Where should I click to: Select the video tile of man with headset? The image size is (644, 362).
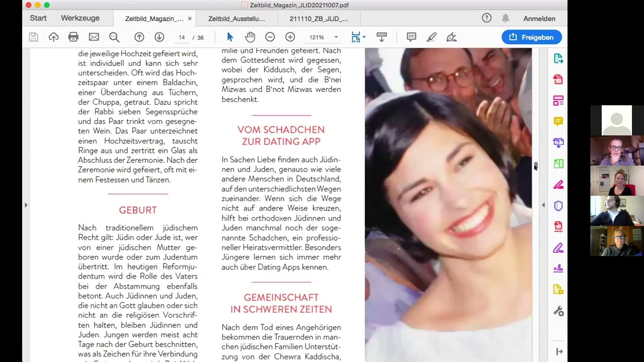coord(617,211)
